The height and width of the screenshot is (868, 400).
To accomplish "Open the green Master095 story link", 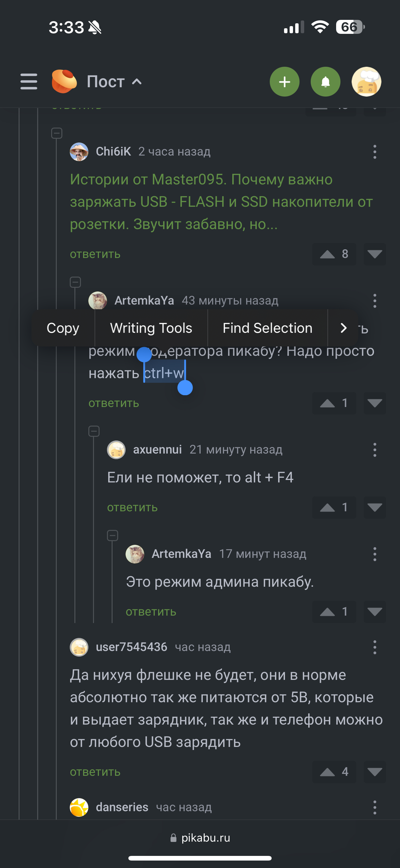I will tap(221, 201).
